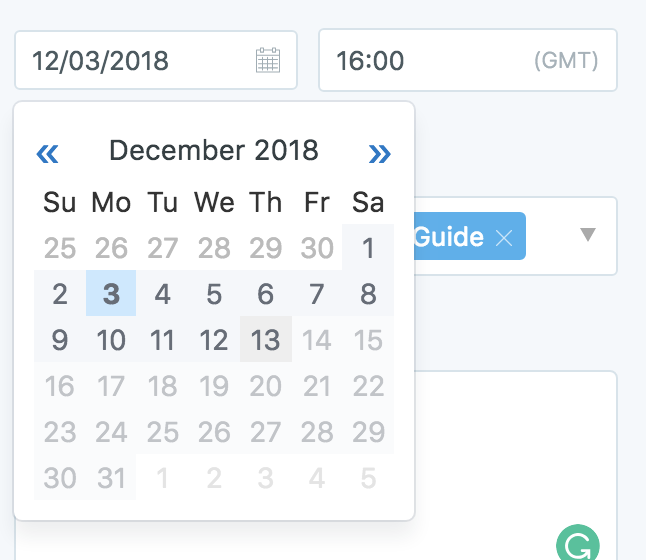646x560 pixels.
Task: Choose December 8 in the calendar
Action: [368, 294]
